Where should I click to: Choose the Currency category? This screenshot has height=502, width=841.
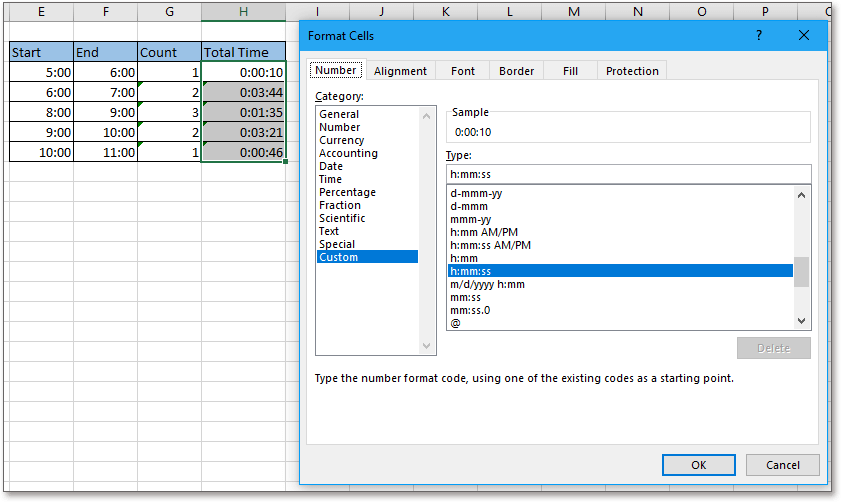(x=341, y=141)
